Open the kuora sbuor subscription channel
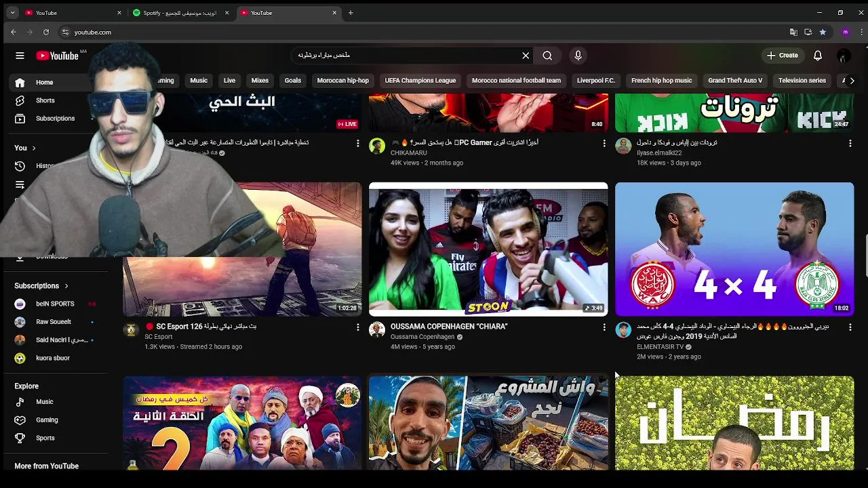The width and height of the screenshot is (868, 488). coord(53,358)
